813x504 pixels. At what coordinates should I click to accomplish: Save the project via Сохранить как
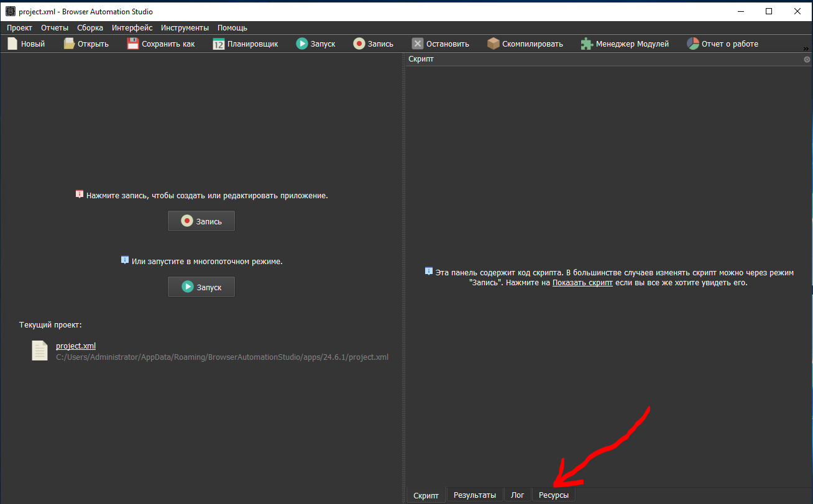point(161,44)
